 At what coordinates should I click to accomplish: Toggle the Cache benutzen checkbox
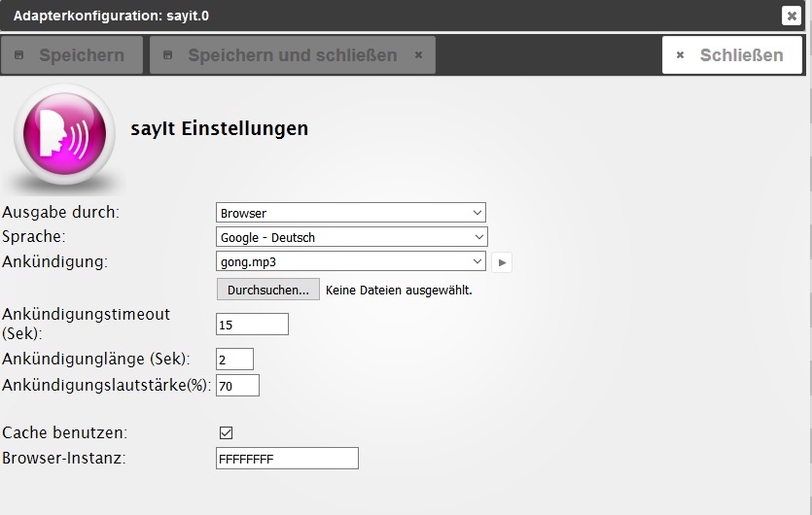227,432
